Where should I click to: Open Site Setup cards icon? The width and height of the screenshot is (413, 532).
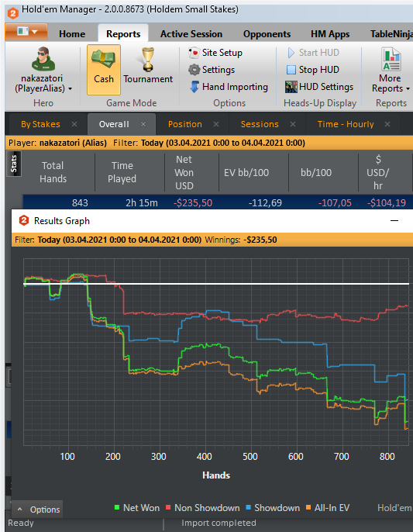click(x=194, y=53)
